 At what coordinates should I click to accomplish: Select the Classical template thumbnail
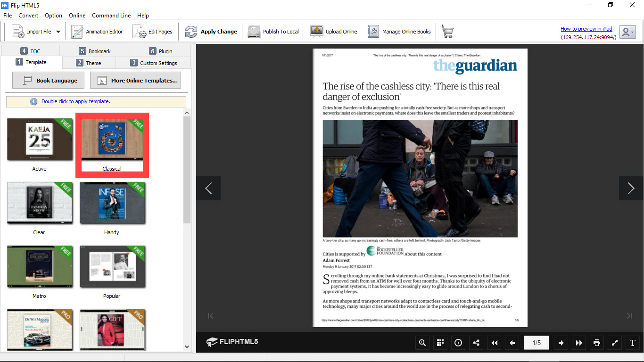point(112,140)
